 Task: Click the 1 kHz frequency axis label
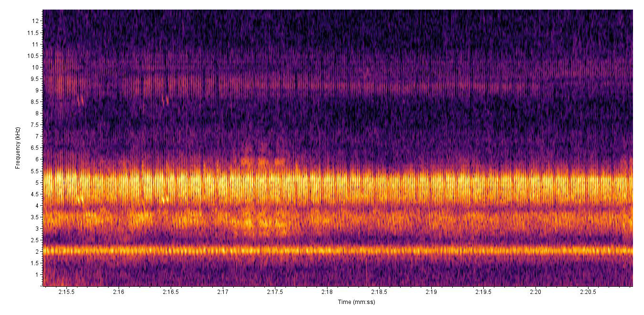point(36,275)
